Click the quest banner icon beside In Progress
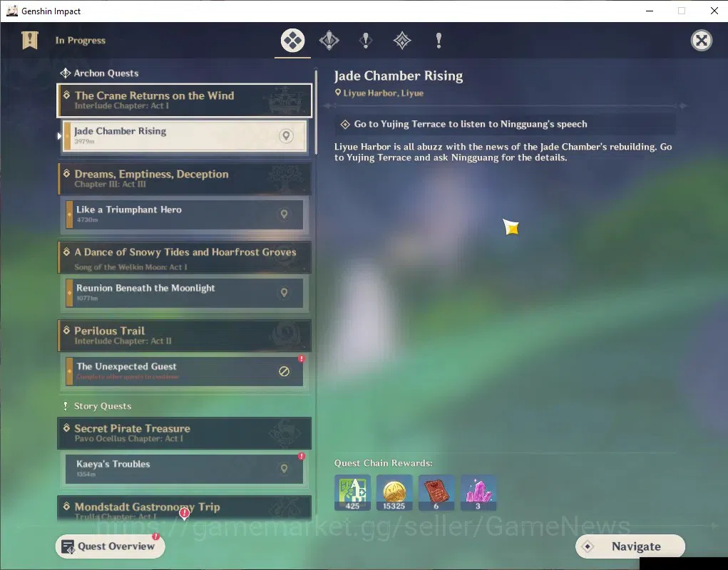The image size is (728, 570). pos(30,41)
